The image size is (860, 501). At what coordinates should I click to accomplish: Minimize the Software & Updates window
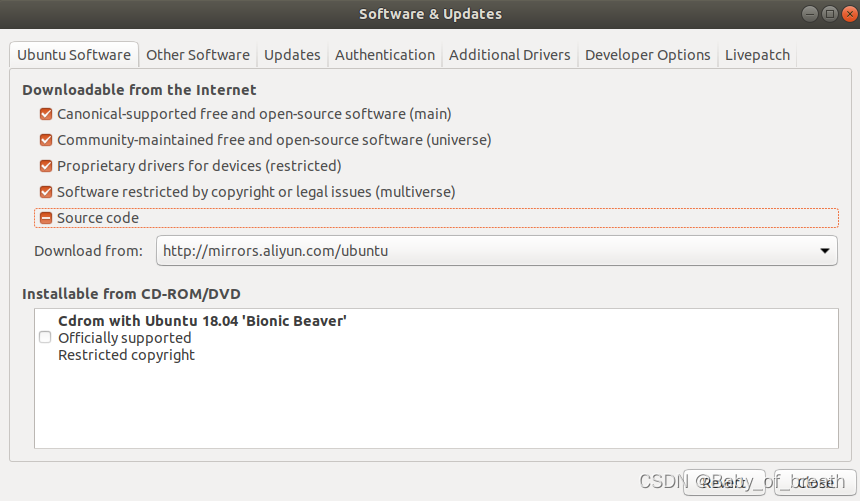[810, 14]
